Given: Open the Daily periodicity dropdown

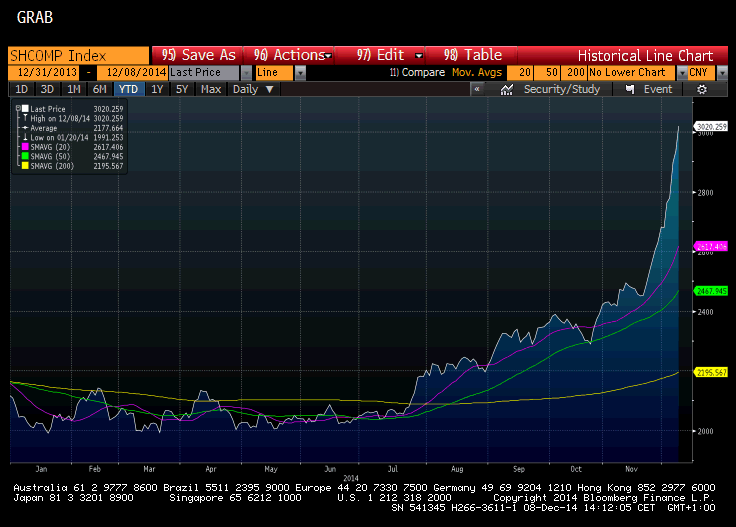Looking at the screenshot, I should 253,89.
